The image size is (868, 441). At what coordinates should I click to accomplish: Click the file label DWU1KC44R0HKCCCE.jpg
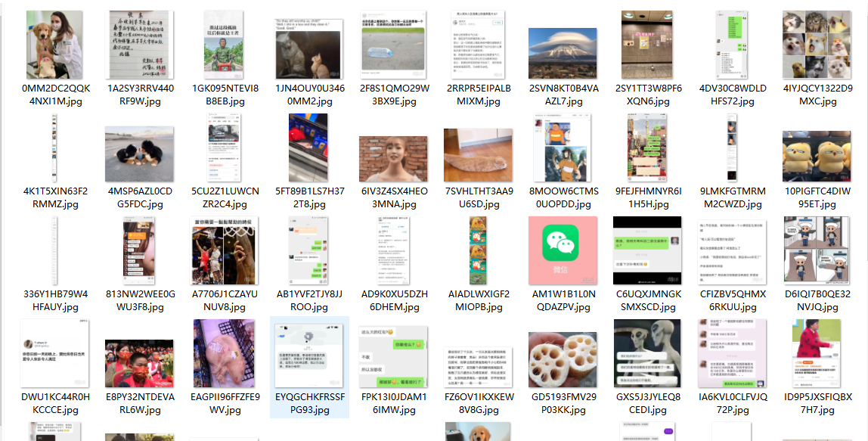pos(55,403)
